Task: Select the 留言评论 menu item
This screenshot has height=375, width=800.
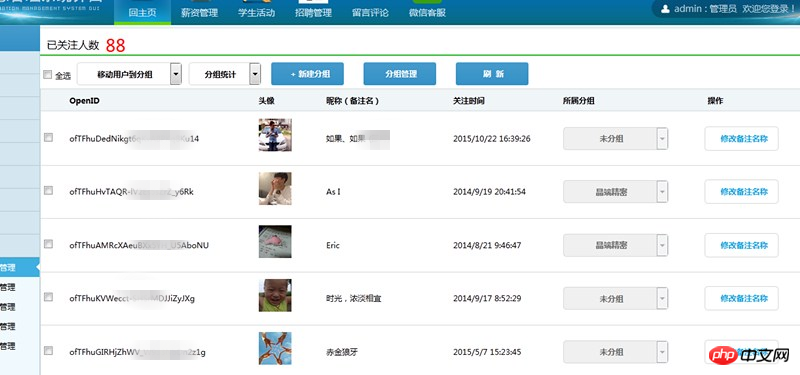Action: (x=370, y=12)
